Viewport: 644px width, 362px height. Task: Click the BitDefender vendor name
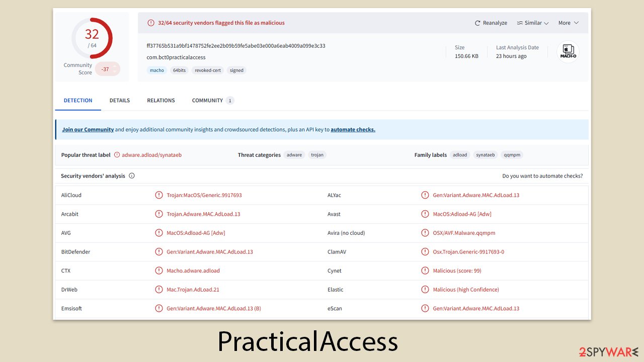(75, 252)
